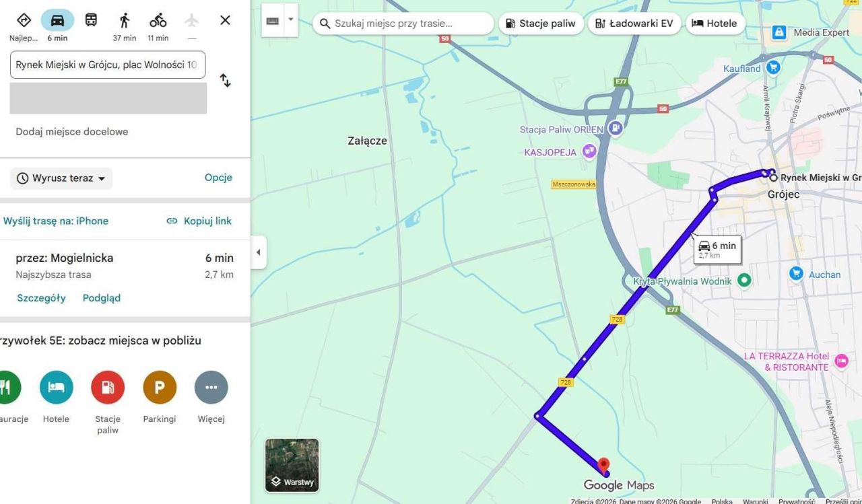Image resolution: width=862 pixels, height=504 pixels.
Task: Click the Opcje route settings
Action: pyautogui.click(x=218, y=178)
